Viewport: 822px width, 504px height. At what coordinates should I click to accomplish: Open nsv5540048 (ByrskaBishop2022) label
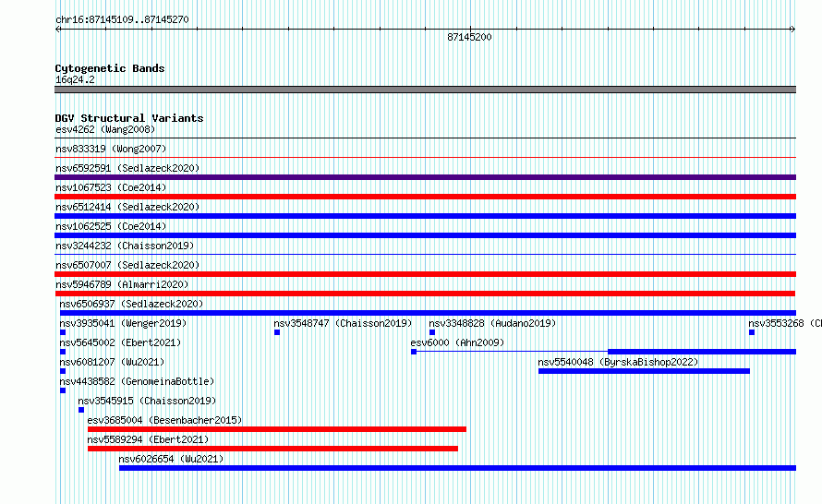point(618,362)
